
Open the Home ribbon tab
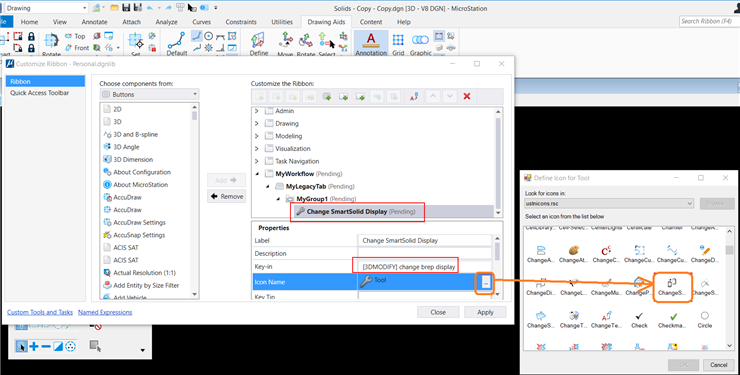29,22
